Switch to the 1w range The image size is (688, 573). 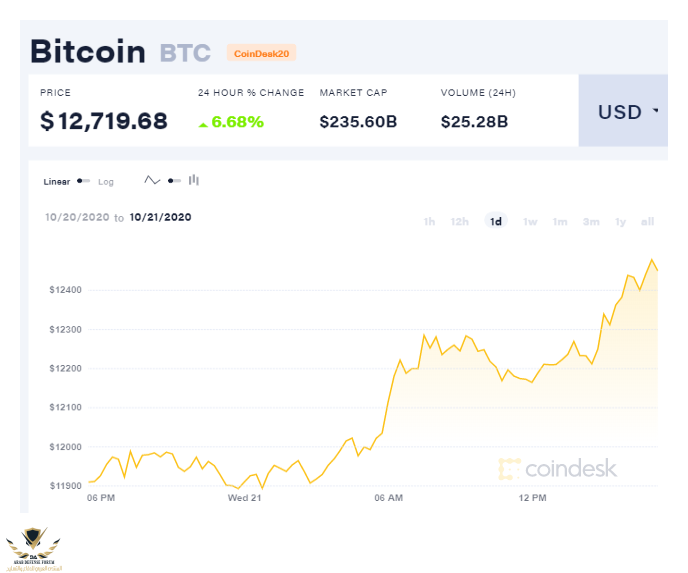click(530, 222)
